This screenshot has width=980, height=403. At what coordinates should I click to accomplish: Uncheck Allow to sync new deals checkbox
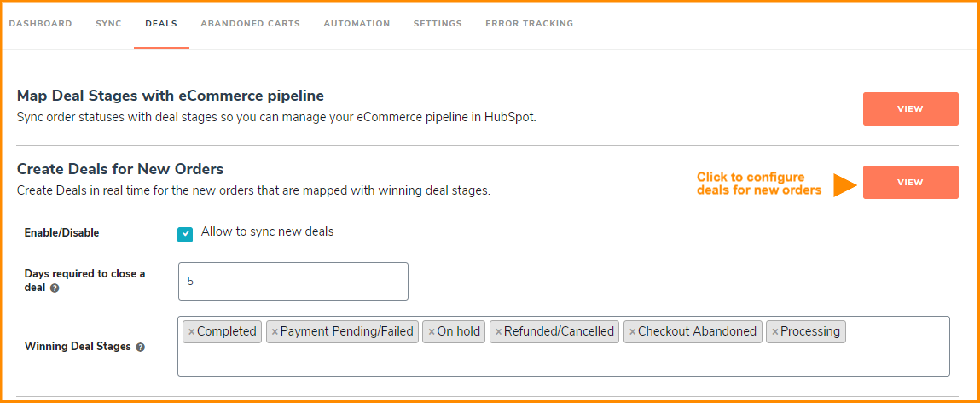[x=185, y=234]
